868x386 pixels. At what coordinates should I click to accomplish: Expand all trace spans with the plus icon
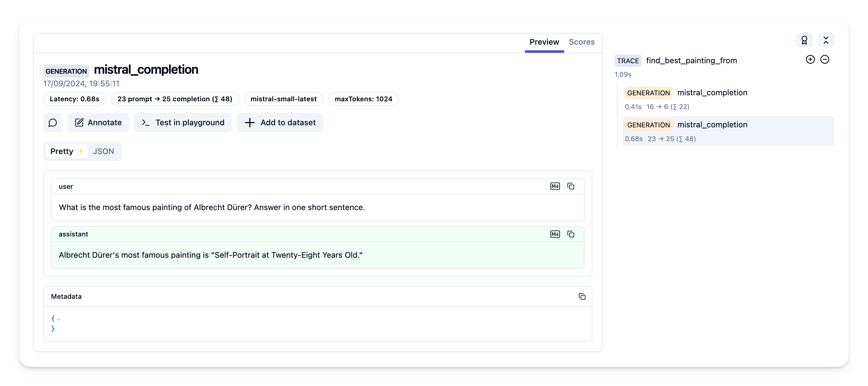pyautogui.click(x=810, y=59)
